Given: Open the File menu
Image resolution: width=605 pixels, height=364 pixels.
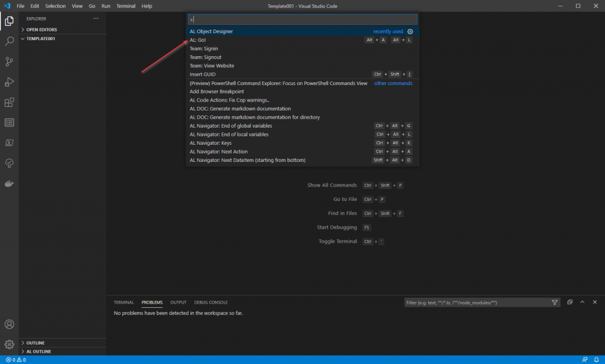Looking at the screenshot, I should [x=21, y=6].
